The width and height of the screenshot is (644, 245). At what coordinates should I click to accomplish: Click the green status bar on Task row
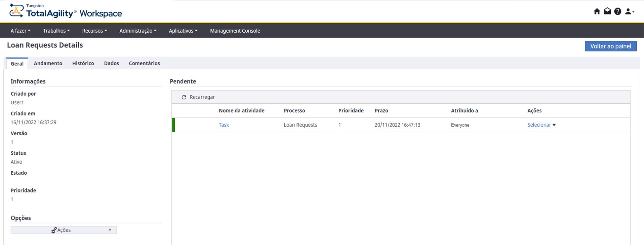click(173, 125)
